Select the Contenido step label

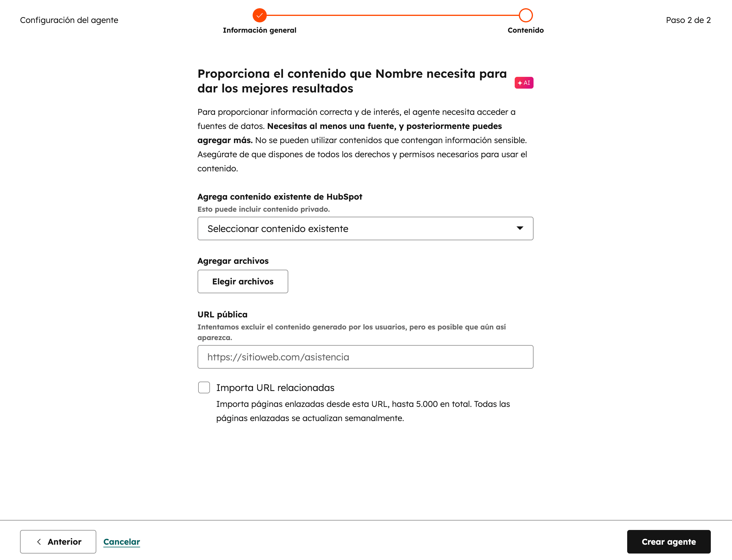tap(526, 30)
